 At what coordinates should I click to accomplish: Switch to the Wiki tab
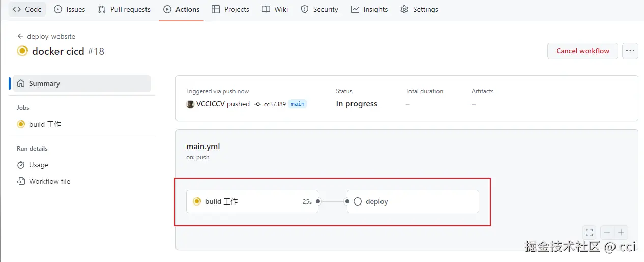(x=275, y=9)
